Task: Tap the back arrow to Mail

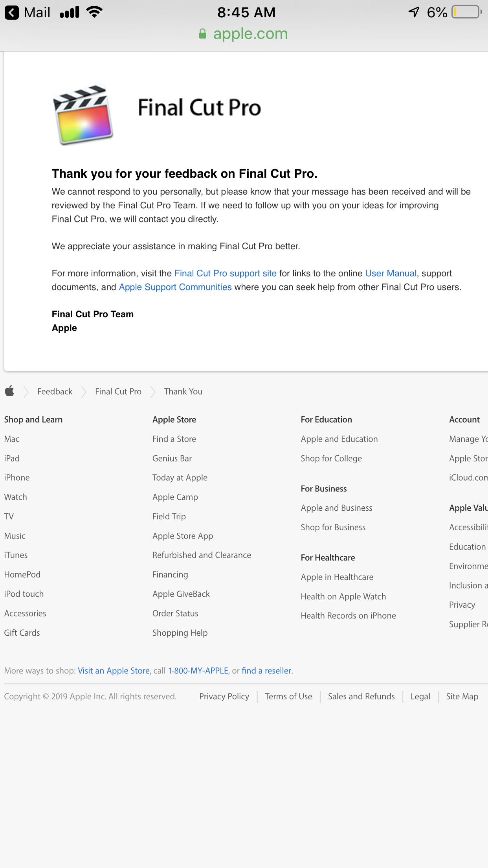Action: [12, 13]
